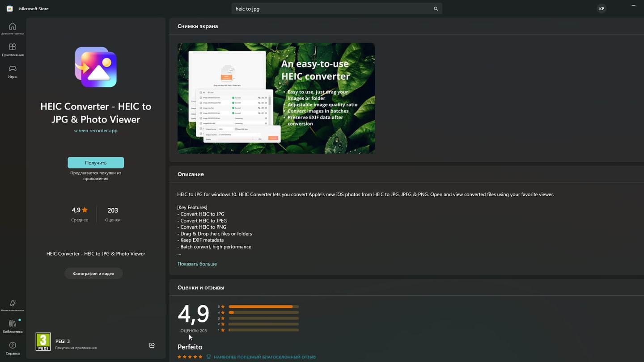Click the in-app purchases notice under Получить
Viewport: 644px width, 362px height.
(96, 176)
